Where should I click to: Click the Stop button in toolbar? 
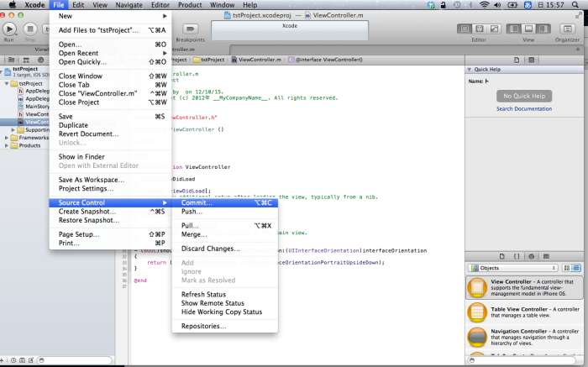click(x=30, y=29)
